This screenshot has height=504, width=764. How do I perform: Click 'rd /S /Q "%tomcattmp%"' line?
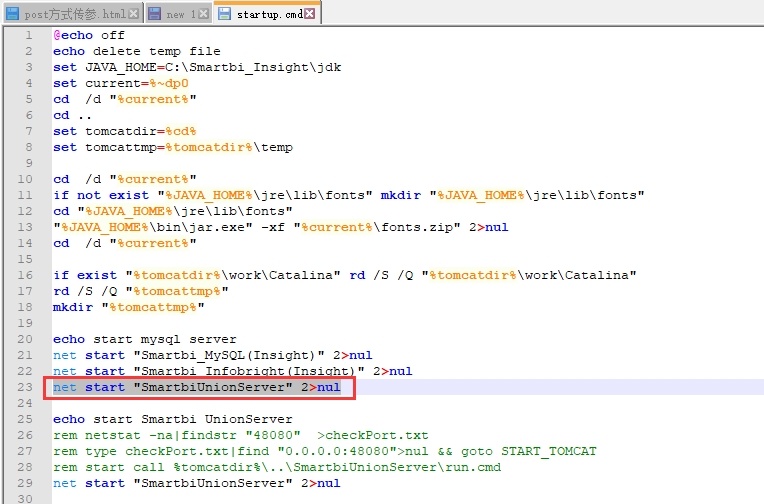click(140, 291)
